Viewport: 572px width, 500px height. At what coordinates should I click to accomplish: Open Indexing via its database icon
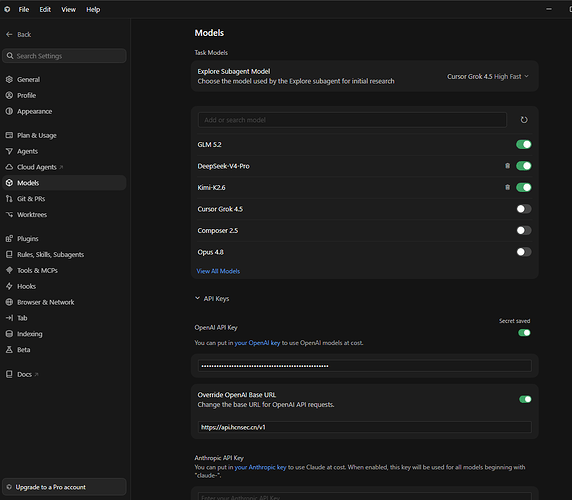tap(9, 334)
